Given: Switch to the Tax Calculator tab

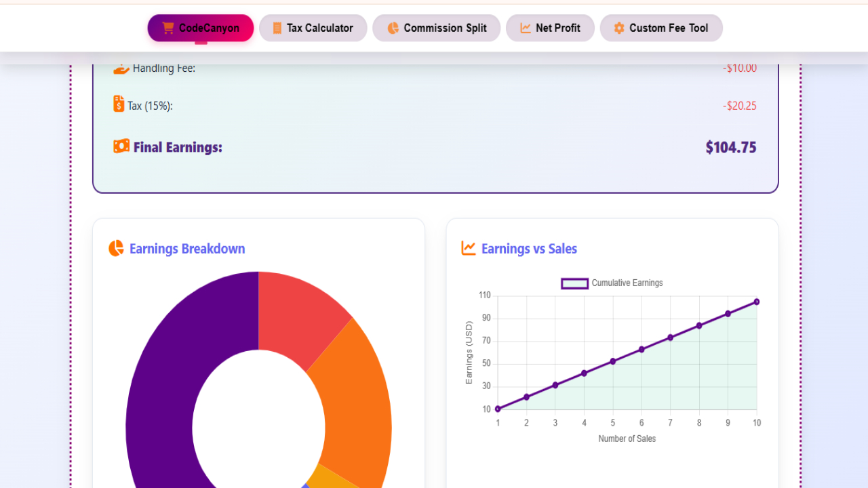Looking at the screenshot, I should coord(313,28).
